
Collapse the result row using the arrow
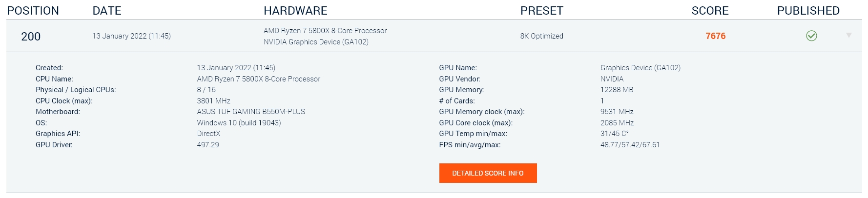848,35
